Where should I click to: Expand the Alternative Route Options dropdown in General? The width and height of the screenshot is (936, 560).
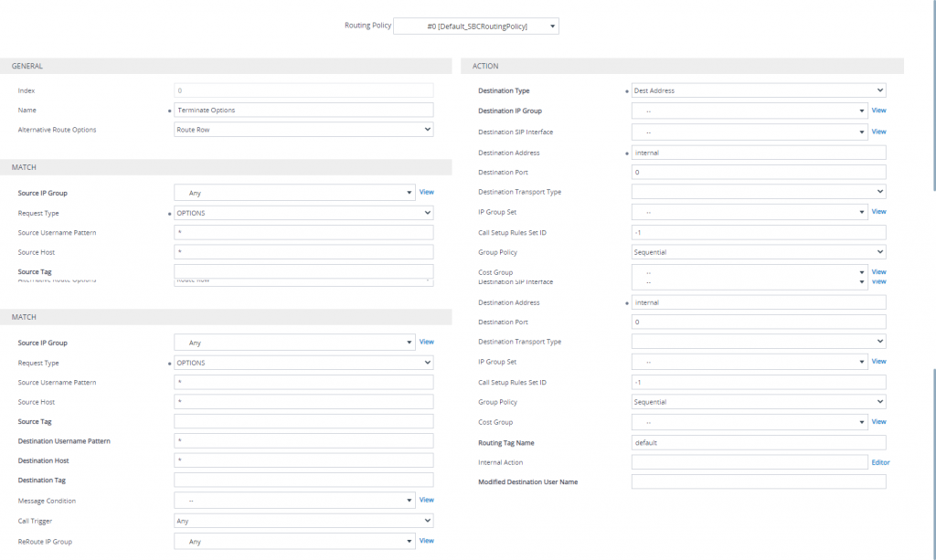303,130
